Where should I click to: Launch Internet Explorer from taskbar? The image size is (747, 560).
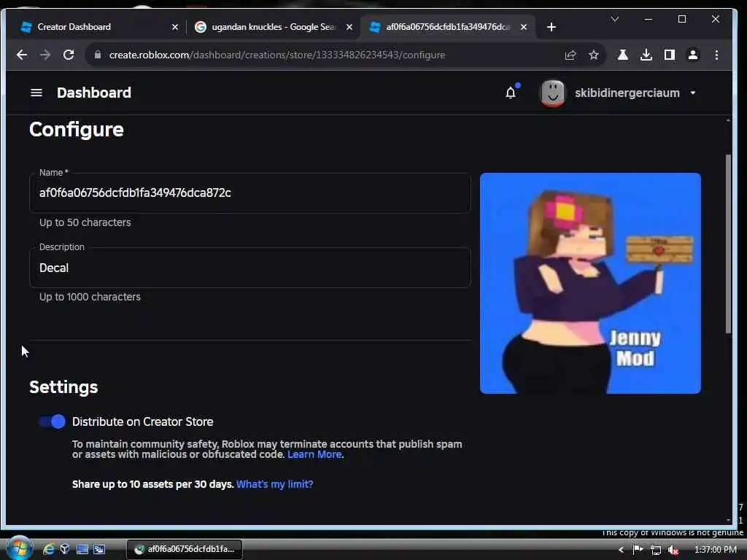coord(49,550)
